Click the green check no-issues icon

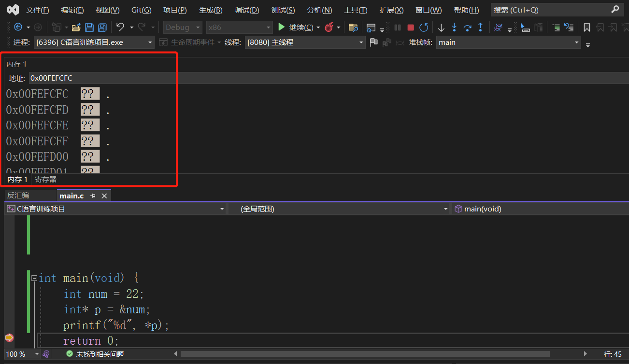coord(70,354)
